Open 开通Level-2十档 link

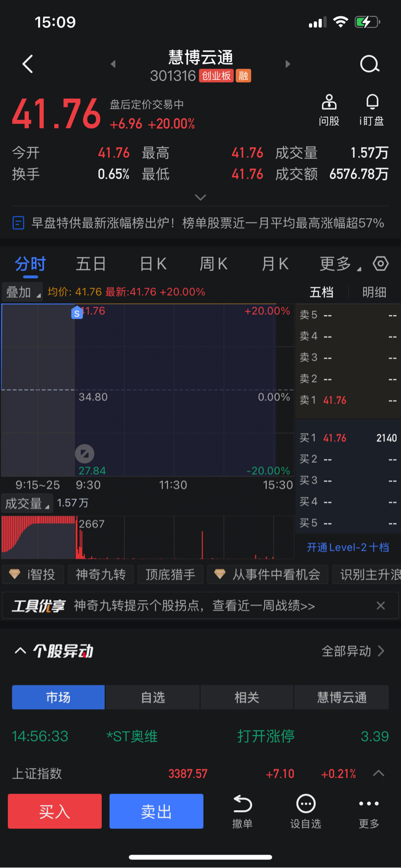[348, 547]
